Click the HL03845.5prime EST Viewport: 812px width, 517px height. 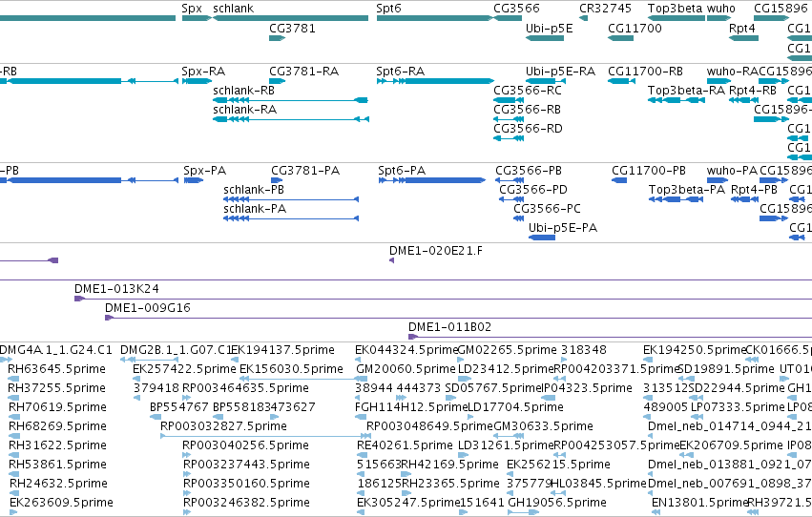point(556,493)
